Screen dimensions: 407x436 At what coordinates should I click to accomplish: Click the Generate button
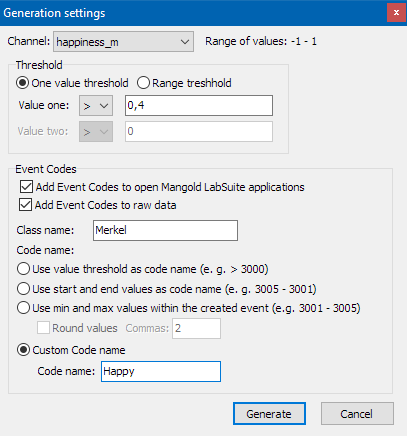(269, 414)
